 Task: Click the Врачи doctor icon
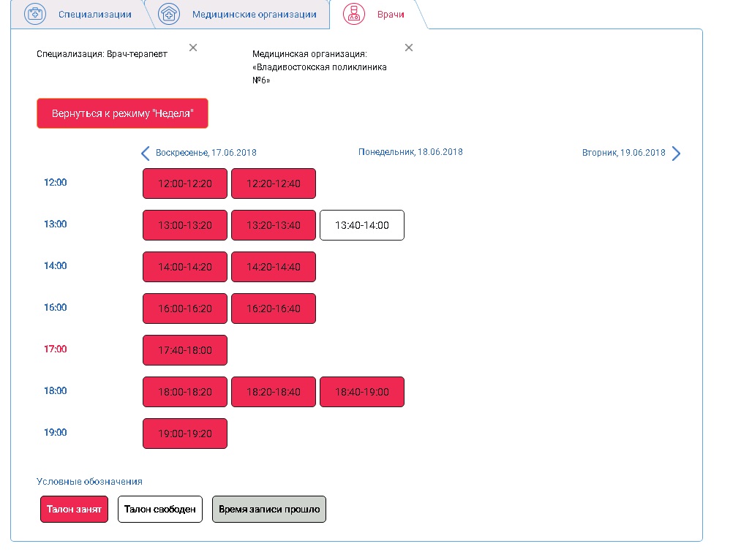coord(354,14)
